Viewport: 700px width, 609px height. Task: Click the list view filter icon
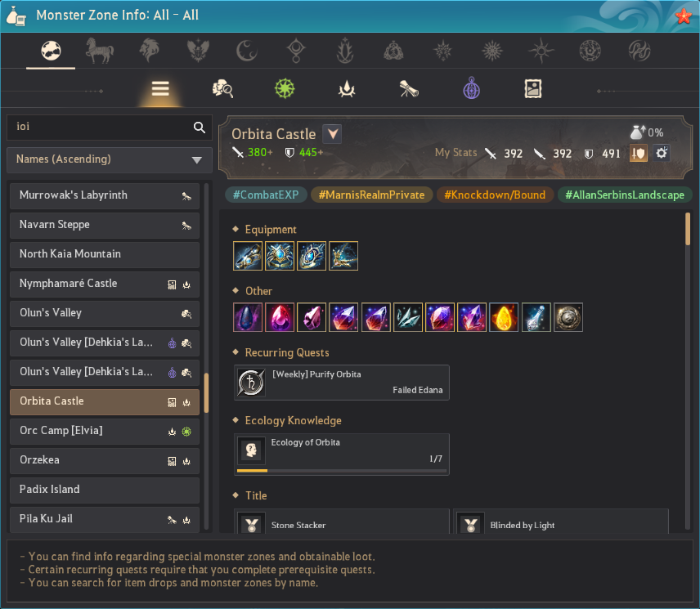tap(160, 89)
